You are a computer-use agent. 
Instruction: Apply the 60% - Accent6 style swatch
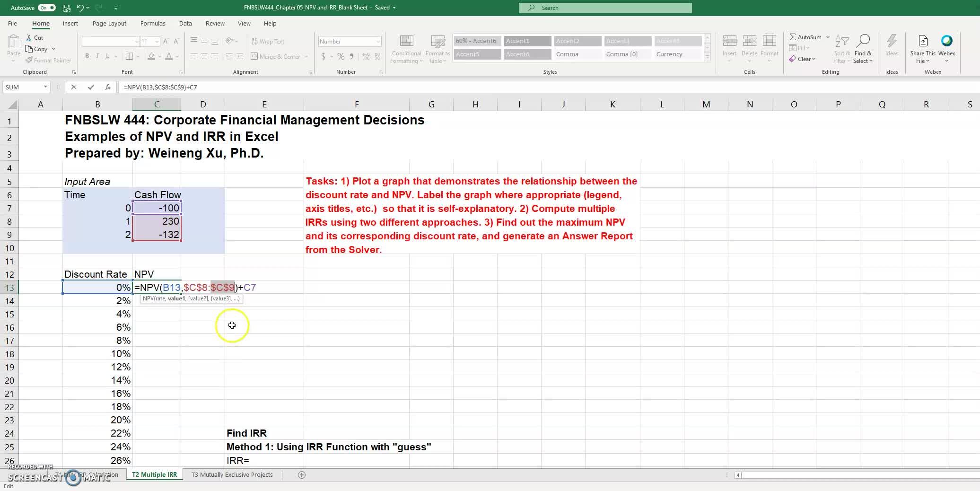coord(477,41)
